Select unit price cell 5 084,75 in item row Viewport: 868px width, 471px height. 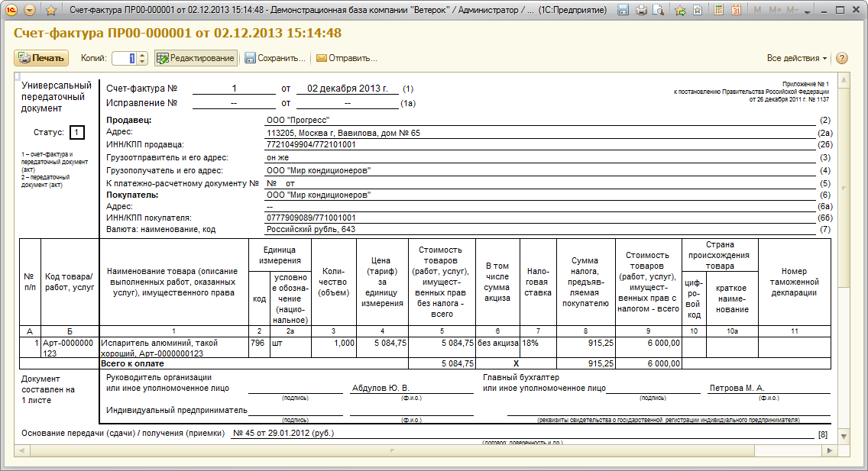coord(383,348)
